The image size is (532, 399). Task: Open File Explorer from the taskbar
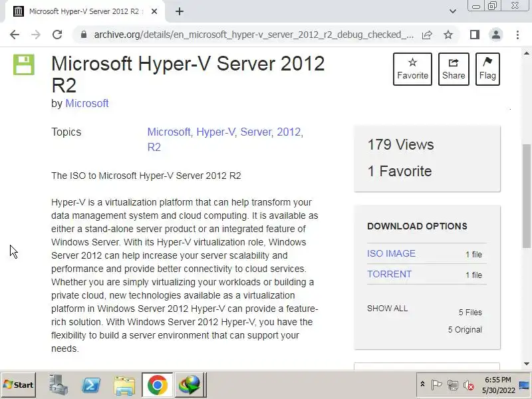tap(124, 386)
